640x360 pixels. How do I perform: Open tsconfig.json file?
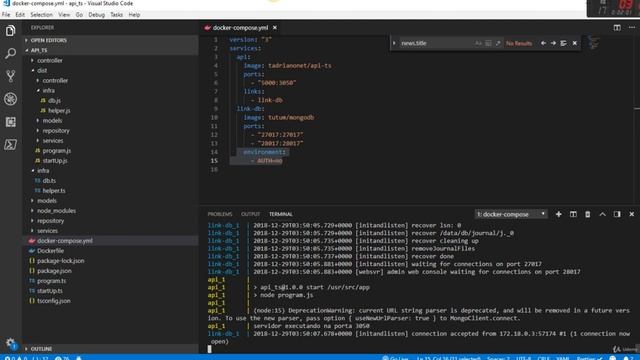pyautogui.click(x=110, y=301)
